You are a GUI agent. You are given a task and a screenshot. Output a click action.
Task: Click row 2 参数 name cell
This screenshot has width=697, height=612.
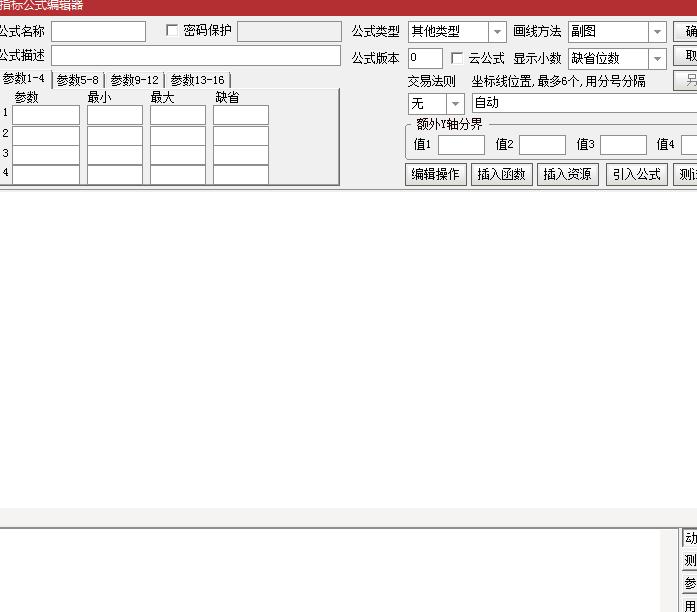click(x=46, y=136)
